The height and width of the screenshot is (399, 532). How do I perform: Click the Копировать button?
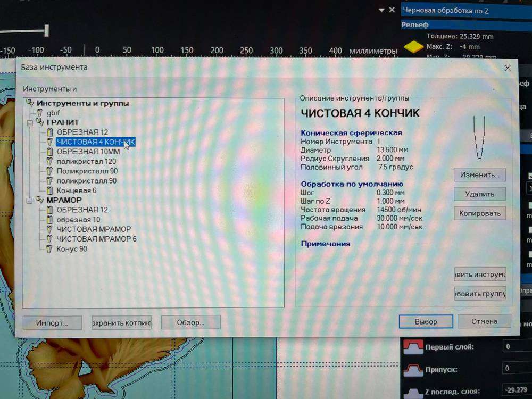pyautogui.click(x=479, y=213)
